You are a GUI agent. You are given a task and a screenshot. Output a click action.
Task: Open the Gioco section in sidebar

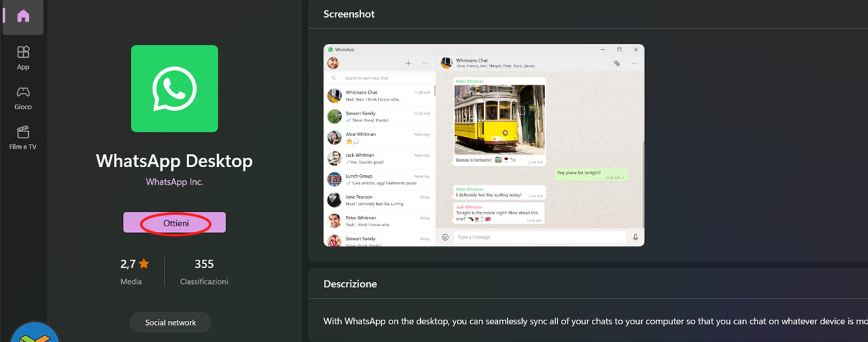point(23,97)
